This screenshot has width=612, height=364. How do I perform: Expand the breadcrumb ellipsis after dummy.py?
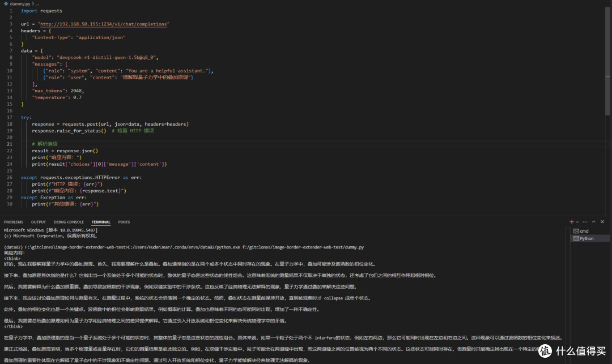tap(37, 4)
